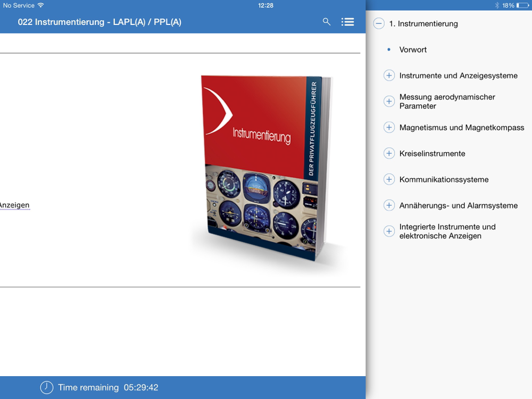Collapse the 1. Instrumentierung chapter

(379, 23)
